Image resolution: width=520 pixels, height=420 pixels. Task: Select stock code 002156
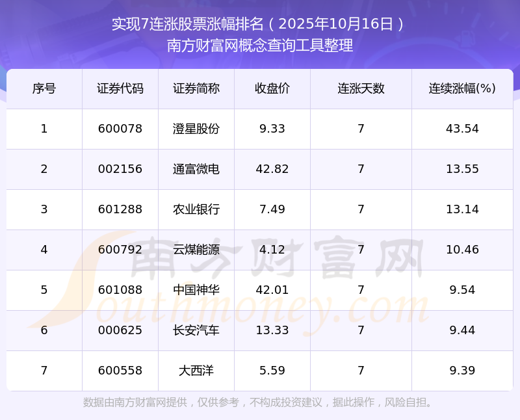coord(120,169)
